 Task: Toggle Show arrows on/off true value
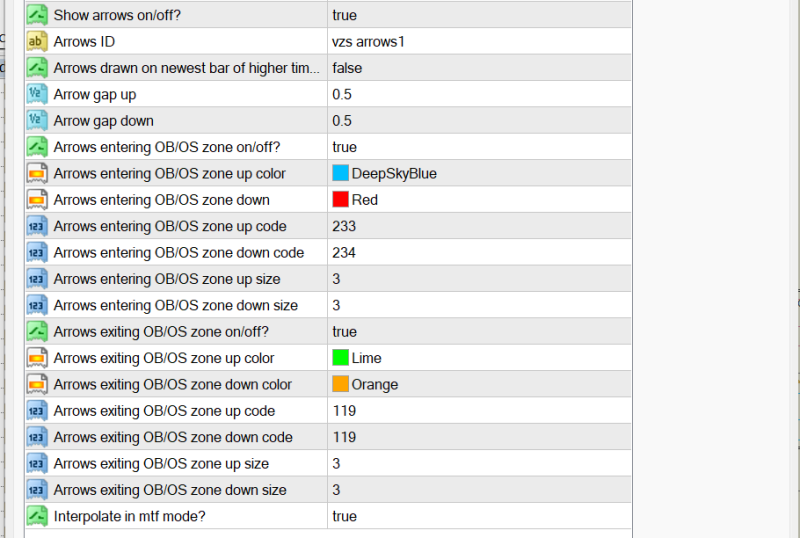(479, 15)
